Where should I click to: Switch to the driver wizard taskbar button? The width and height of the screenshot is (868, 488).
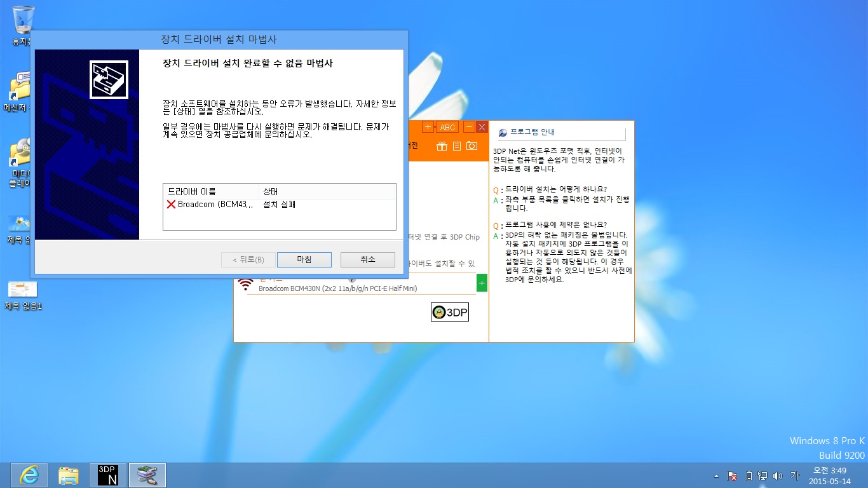[147, 475]
